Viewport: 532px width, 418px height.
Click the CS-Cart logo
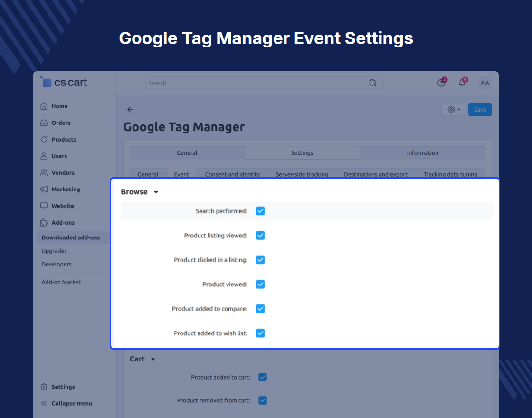(x=64, y=82)
